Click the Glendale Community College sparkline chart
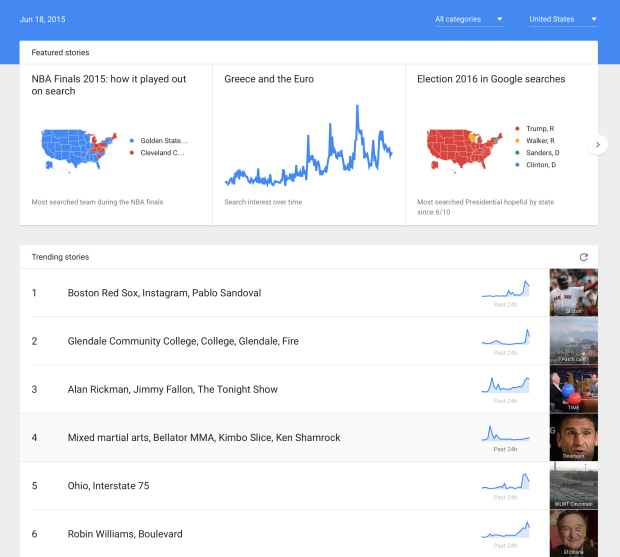 [x=505, y=337]
